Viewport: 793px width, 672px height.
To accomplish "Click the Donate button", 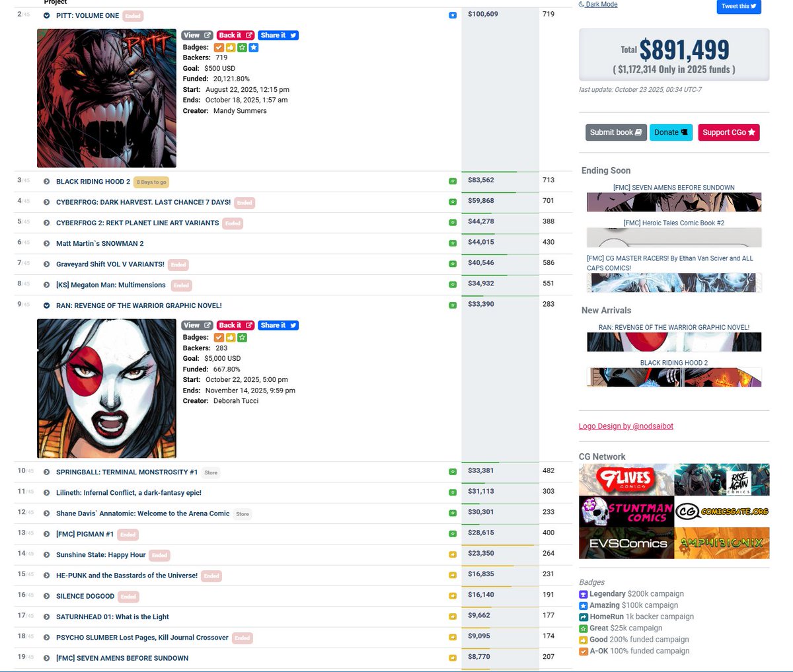I will click(x=671, y=132).
